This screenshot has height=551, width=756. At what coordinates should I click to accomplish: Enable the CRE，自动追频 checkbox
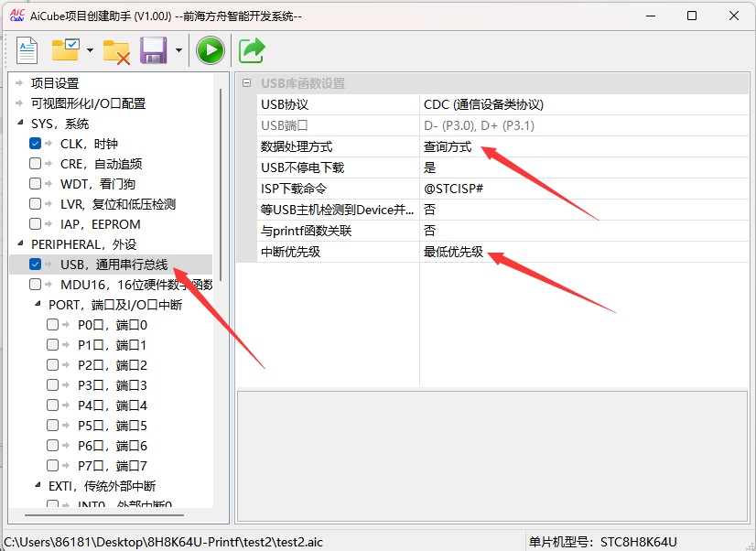[x=35, y=164]
